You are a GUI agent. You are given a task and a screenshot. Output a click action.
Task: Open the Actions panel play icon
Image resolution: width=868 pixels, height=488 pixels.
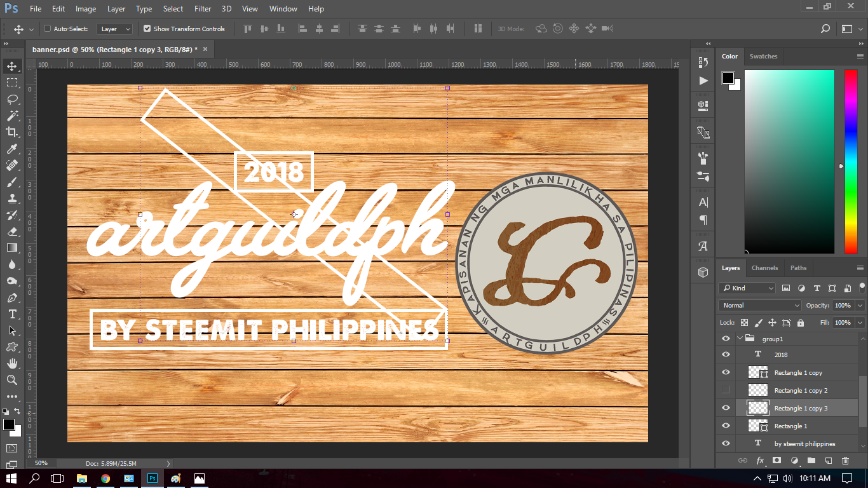(x=703, y=81)
